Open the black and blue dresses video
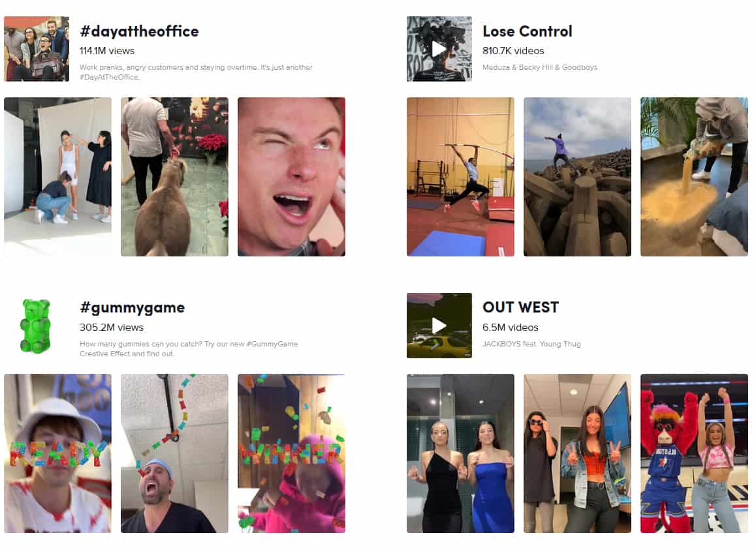The height and width of the screenshot is (552, 756). (x=460, y=453)
